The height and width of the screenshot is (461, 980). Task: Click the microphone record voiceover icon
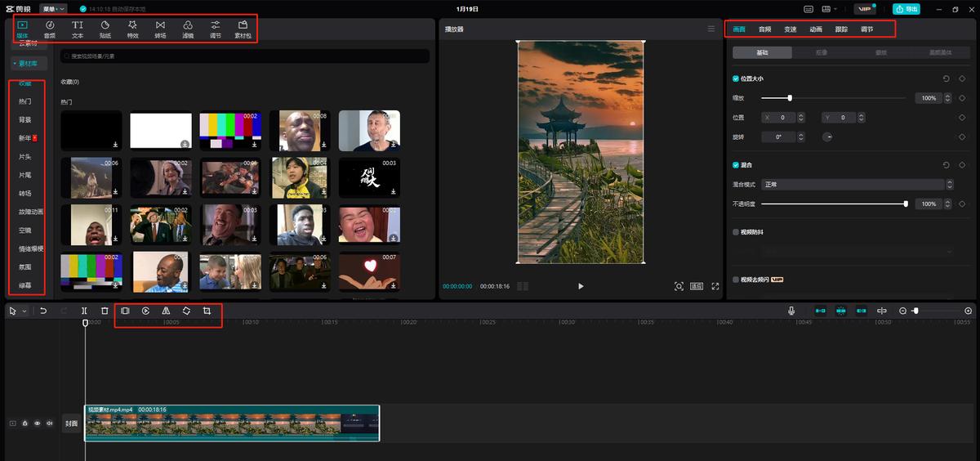[x=791, y=311]
